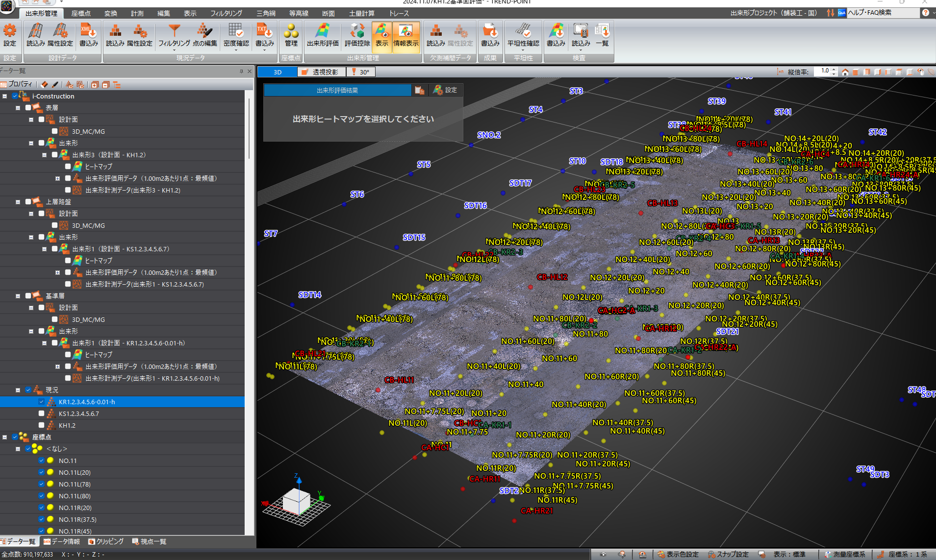The height and width of the screenshot is (560, 936).
Task: Click the data tree vertical scrollbar
Action: pos(249,128)
